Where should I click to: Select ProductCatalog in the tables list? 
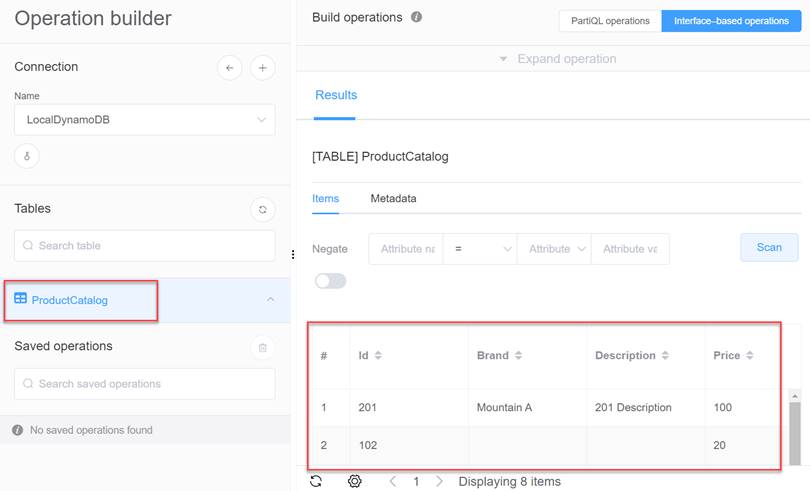pyautogui.click(x=69, y=300)
